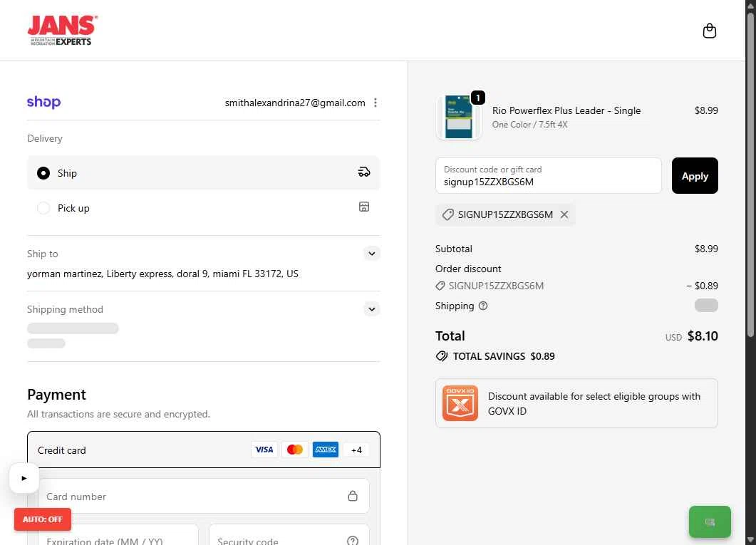Click the Rio Powerflex product thumbnail
The height and width of the screenshot is (545, 756).
click(459, 117)
